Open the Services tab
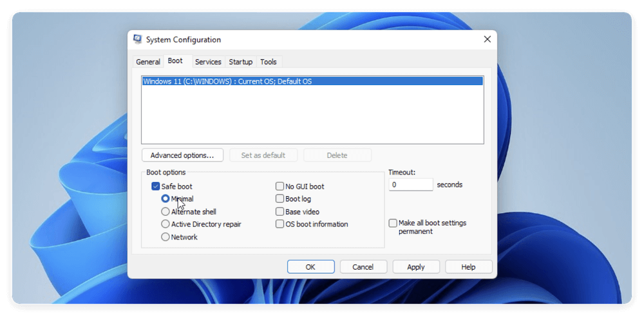The image size is (644, 316). click(x=208, y=62)
